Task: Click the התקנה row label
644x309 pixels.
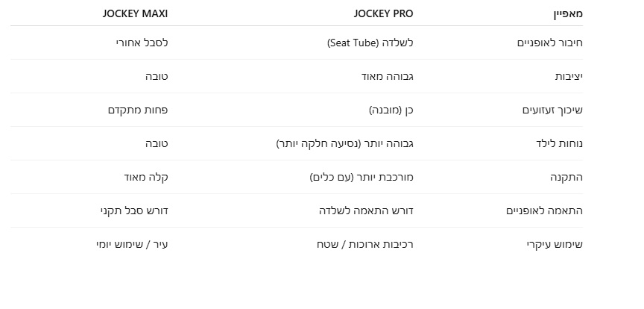Action: [567, 177]
